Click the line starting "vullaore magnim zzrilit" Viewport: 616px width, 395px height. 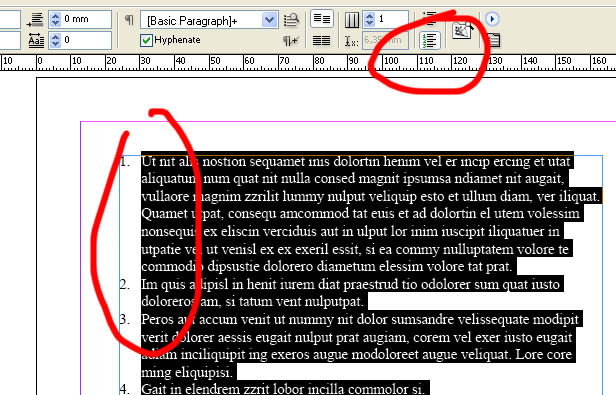pyautogui.click(x=370, y=196)
